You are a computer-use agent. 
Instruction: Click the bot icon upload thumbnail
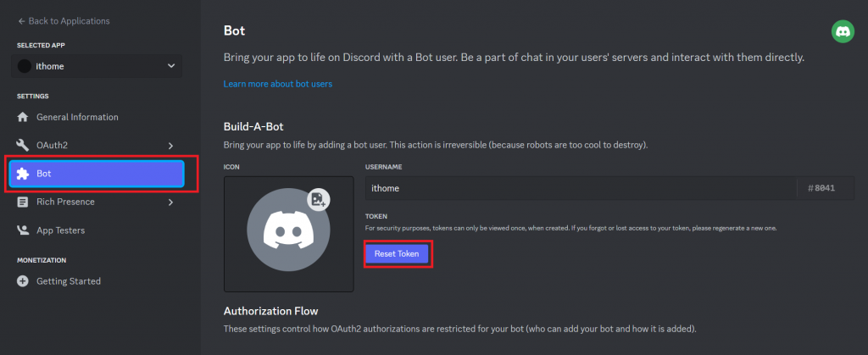(x=288, y=234)
